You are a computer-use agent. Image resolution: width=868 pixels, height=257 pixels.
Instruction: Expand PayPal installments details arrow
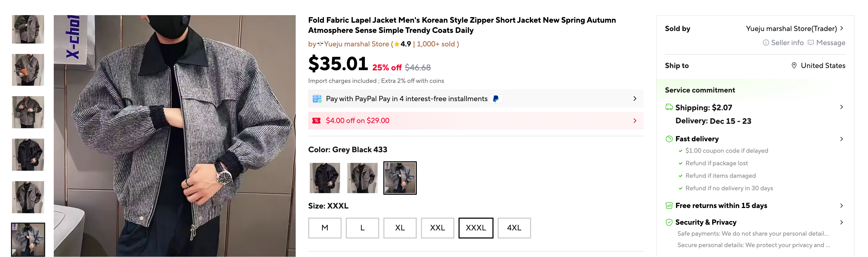pos(634,99)
